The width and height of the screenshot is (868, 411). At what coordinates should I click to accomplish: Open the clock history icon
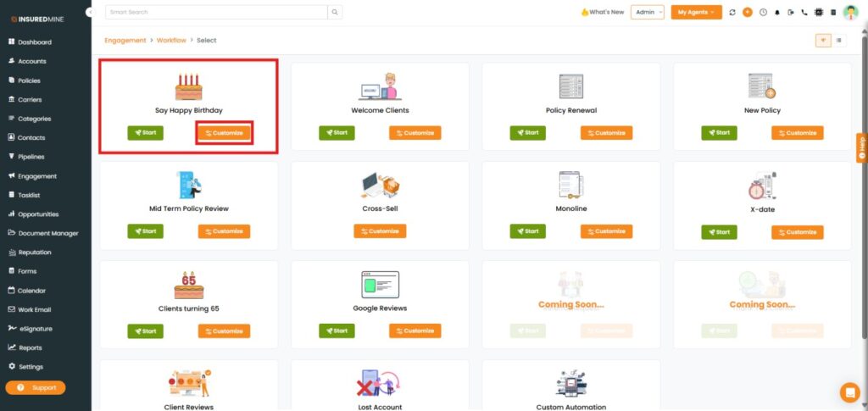[762, 13]
